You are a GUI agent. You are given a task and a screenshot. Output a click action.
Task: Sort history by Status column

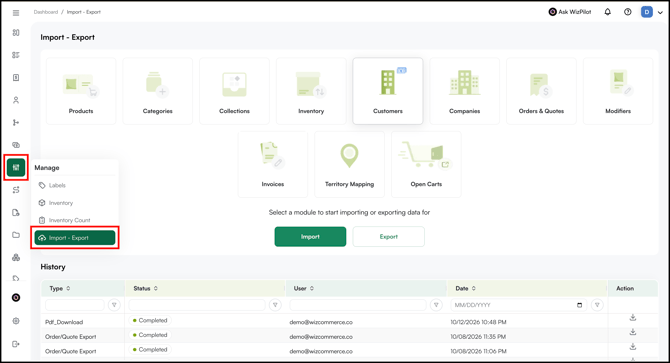point(156,288)
